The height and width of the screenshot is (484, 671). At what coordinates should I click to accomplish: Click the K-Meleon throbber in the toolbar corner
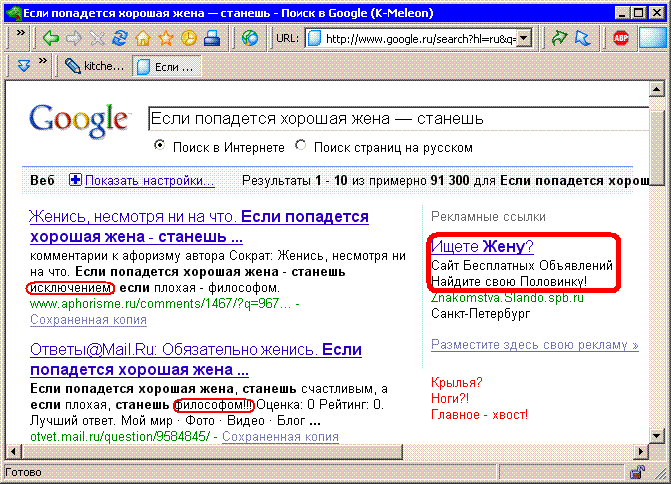pyautogui.click(x=653, y=38)
